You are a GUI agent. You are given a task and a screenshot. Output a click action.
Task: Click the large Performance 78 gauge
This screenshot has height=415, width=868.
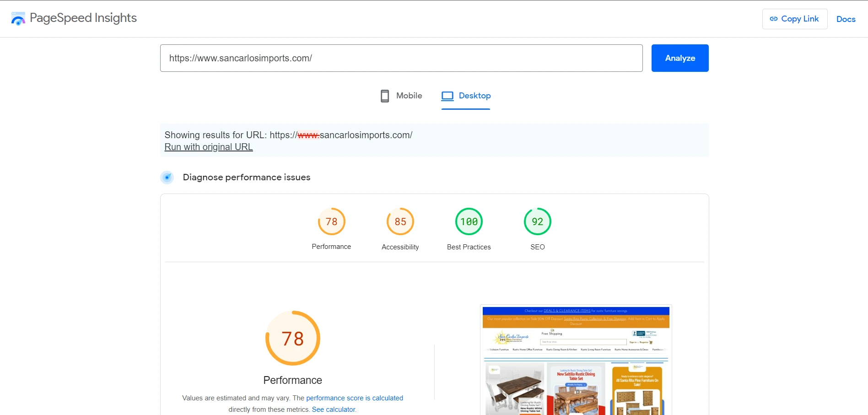pyautogui.click(x=293, y=338)
